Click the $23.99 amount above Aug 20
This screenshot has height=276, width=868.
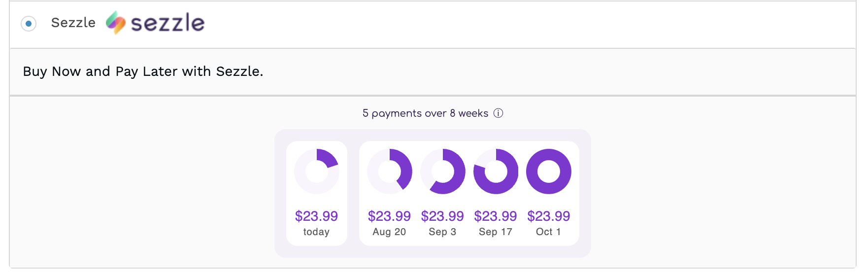coord(389,216)
